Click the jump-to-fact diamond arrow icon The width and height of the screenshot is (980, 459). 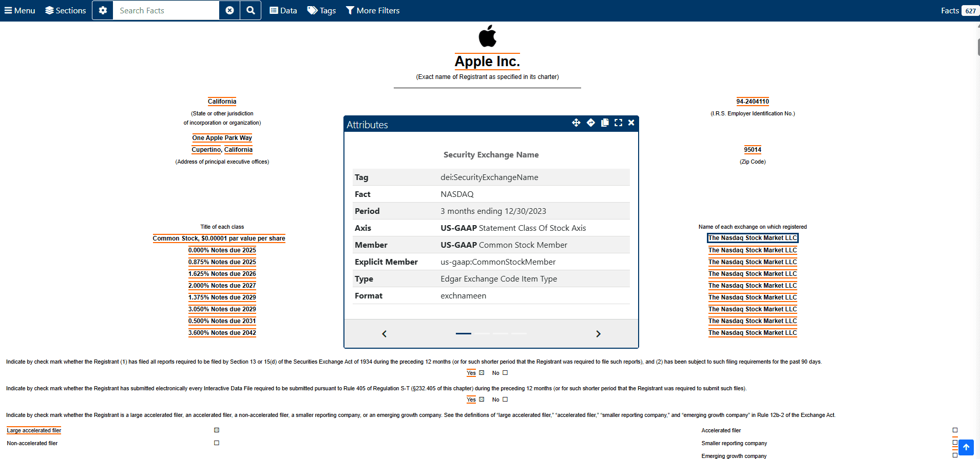click(x=591, y=123)
